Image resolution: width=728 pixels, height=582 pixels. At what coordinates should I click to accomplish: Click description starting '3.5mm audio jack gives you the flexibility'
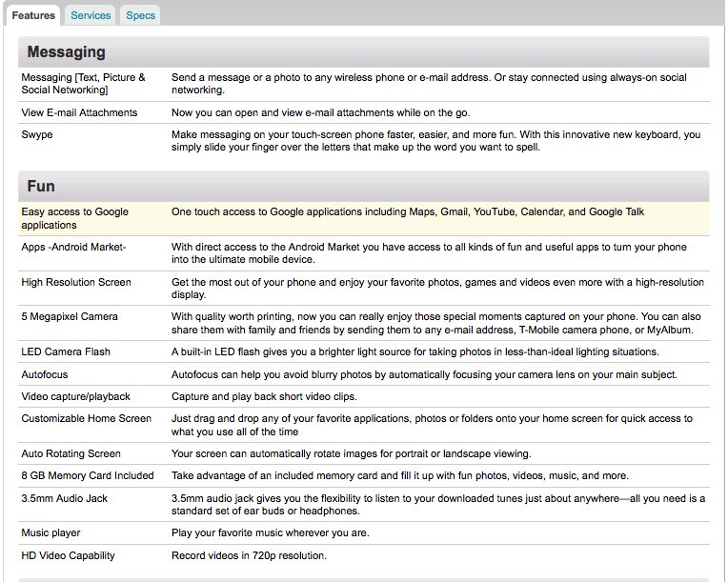438,505
